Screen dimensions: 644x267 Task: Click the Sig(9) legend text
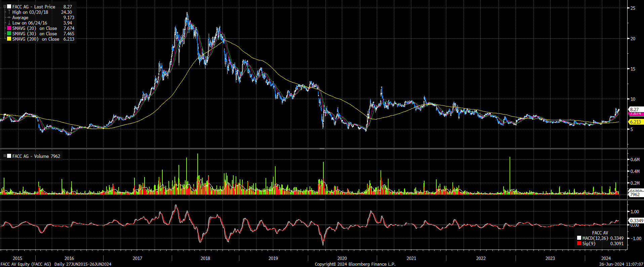pos(589,243)
